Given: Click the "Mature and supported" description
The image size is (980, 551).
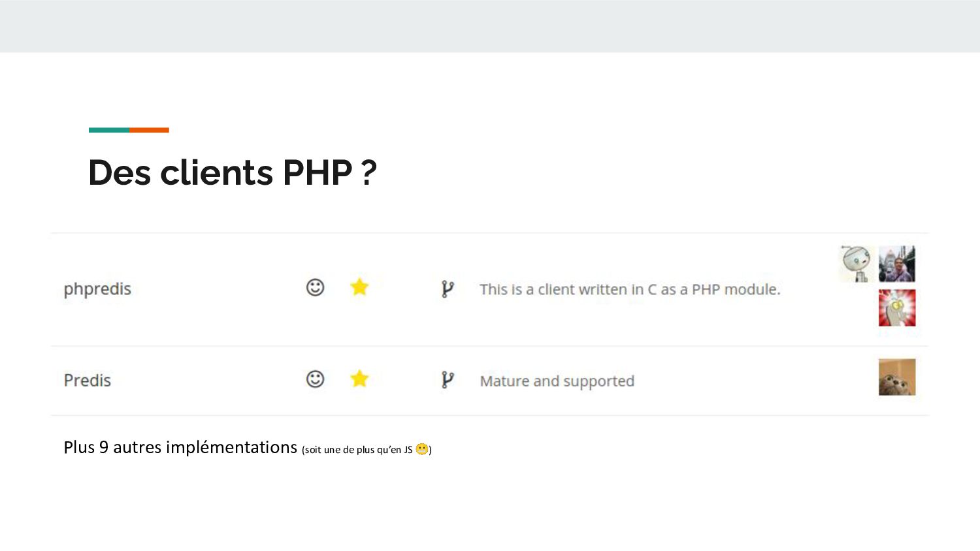Looking at the screenshot, I should (557, 381).
